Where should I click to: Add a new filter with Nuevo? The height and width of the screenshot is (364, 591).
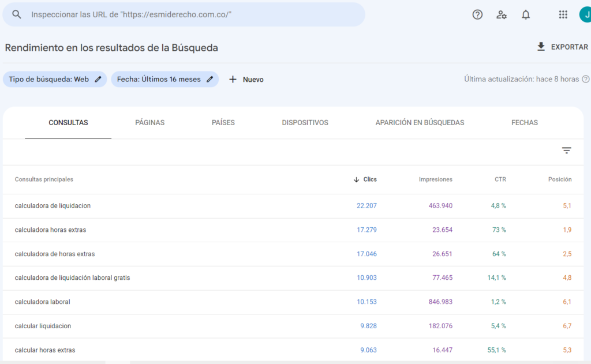(246, 80)
